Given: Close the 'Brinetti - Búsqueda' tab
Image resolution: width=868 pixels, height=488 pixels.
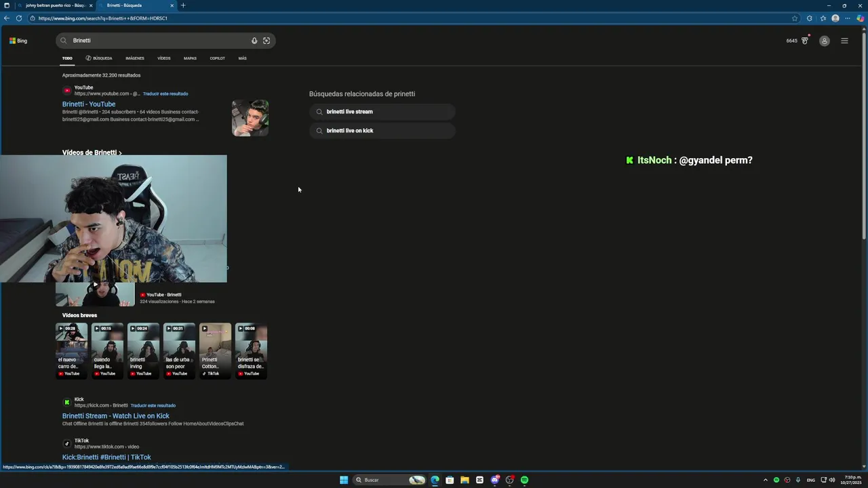Looking at the screenshot, I should click(172, 5).
